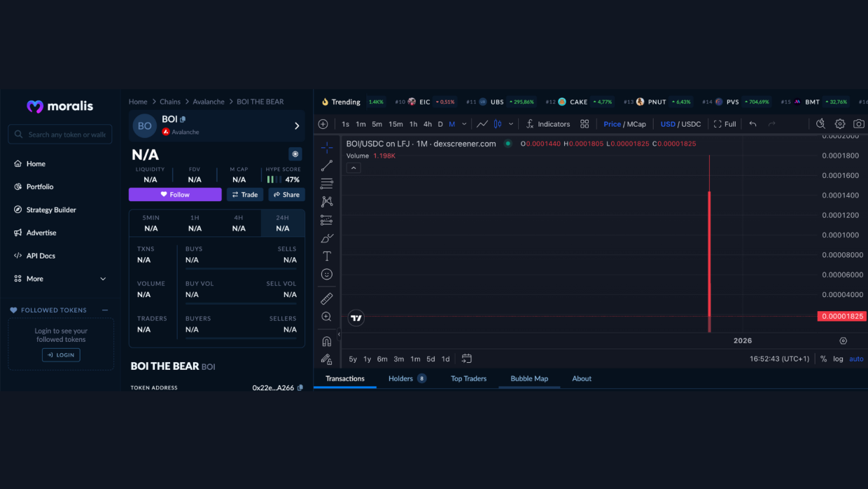Set chart range to 1d
This screenshot has height=489, width=868.
tap(445, 359)
